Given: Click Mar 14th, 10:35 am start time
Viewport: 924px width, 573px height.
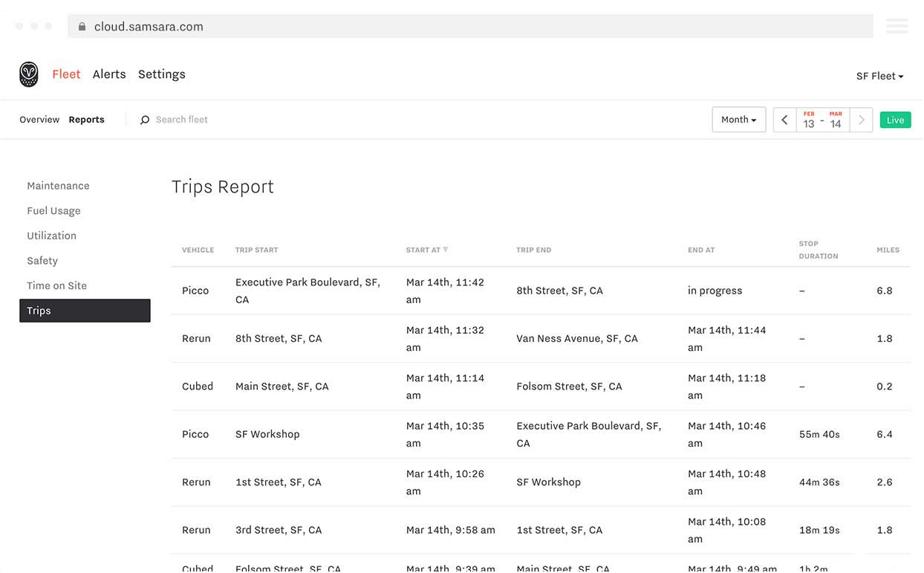Looking at the screenshot, I should point(445,434).
